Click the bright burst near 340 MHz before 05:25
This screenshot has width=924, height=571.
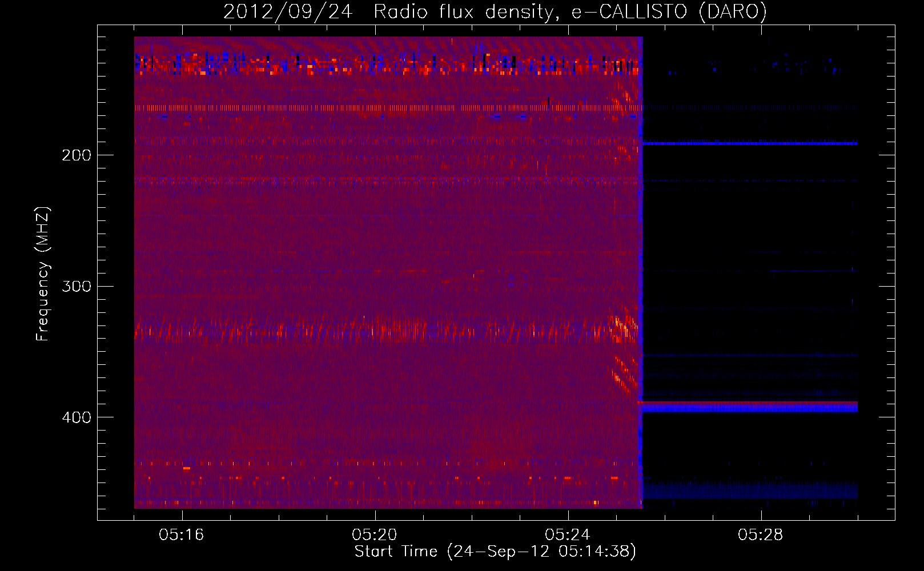point(624,325)
